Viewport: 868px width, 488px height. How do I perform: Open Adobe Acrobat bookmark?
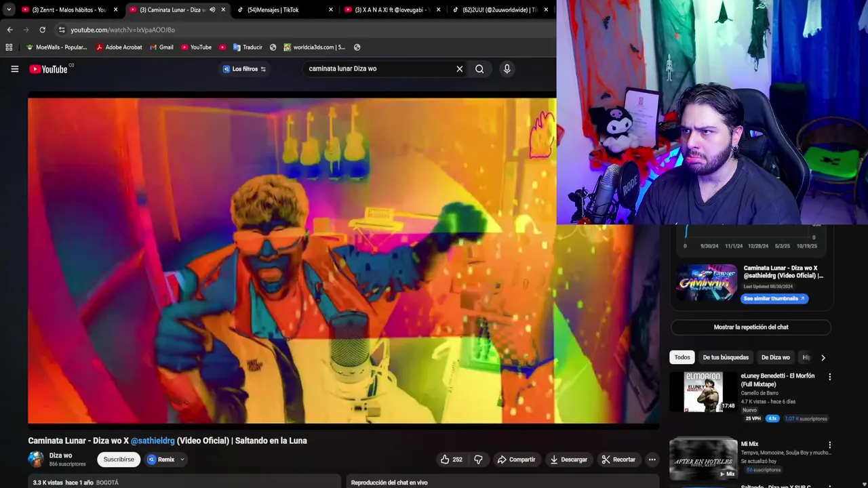(x=119, y=47)
